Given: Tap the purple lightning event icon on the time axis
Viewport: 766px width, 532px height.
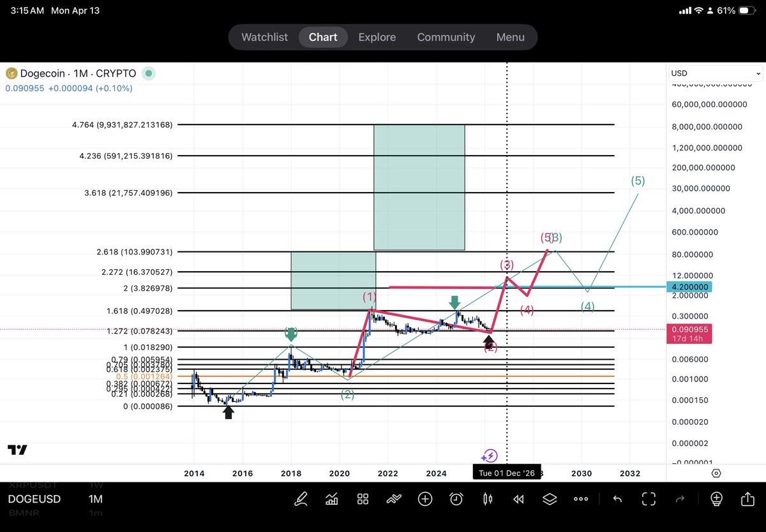Looking at the screenshot, I should [490, 455].
